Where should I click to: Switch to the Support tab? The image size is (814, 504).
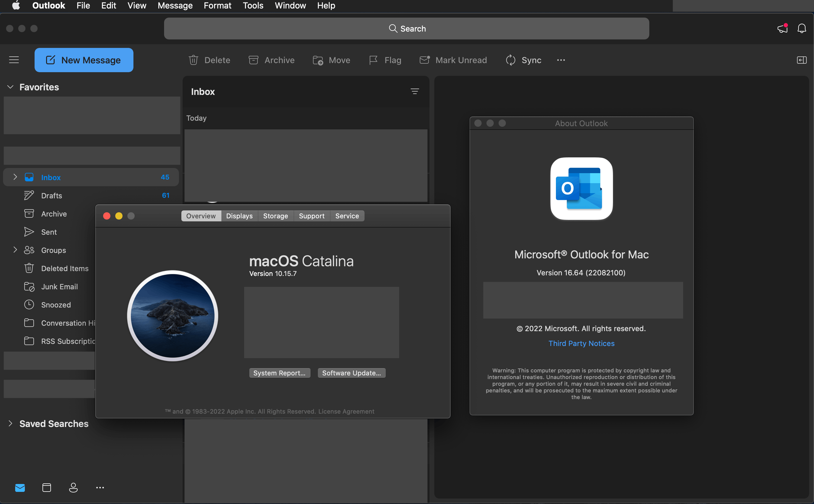click(311, 216)
